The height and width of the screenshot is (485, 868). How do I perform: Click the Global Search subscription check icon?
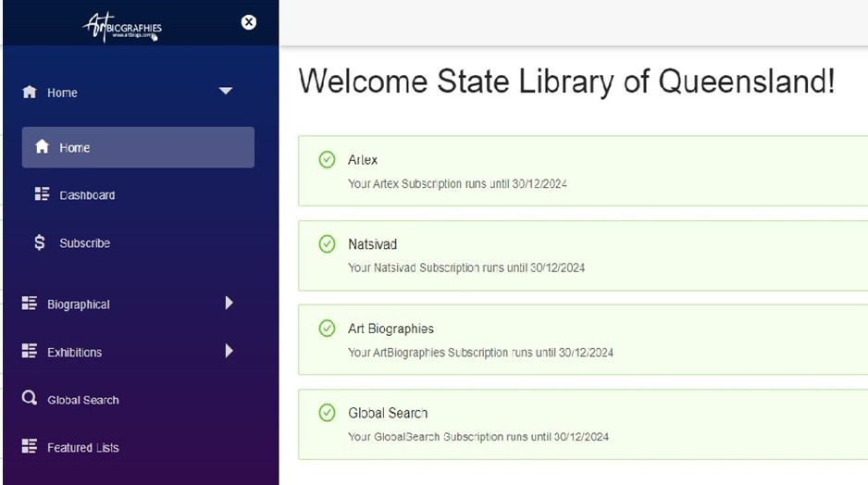328,413
